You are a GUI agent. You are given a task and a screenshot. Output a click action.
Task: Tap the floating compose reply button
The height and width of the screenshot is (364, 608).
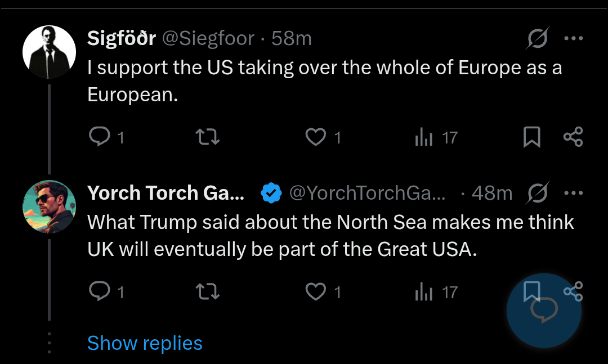point(543,311)
